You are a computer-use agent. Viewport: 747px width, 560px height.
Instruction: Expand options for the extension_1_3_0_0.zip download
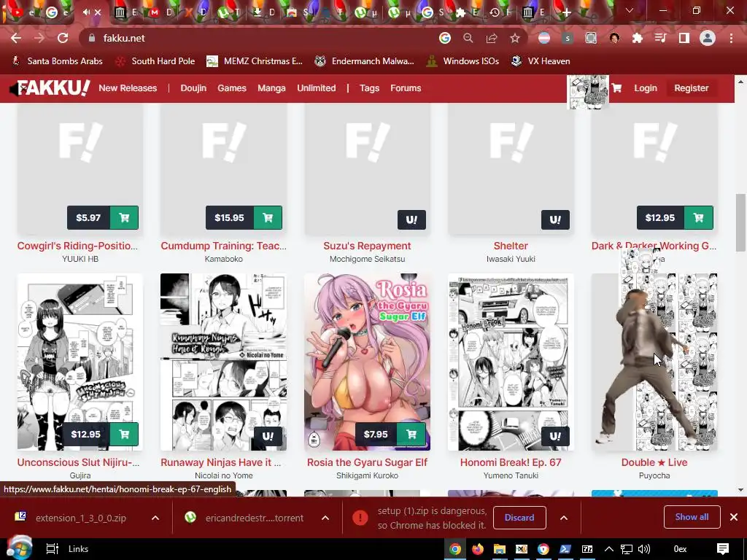155,518
